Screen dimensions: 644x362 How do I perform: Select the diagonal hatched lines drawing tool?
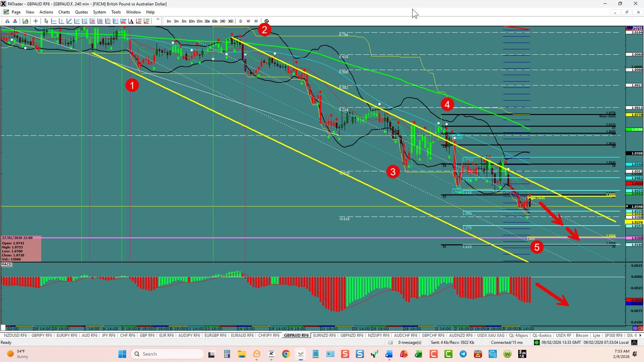[108, 21]
